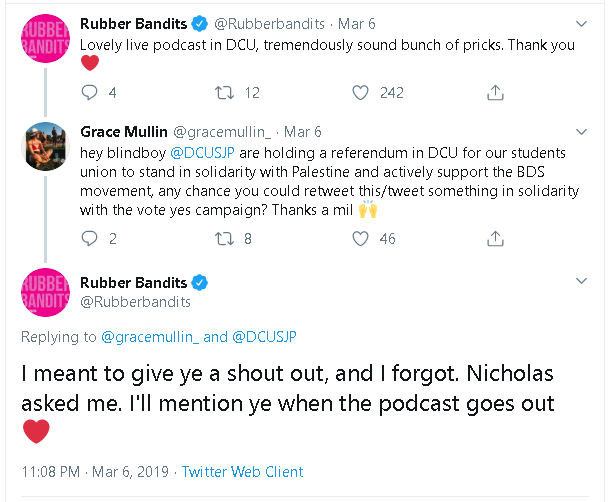Open more options on first Rubber Bandits tweet
This screenshot has height=502, width=610.
tap(583, 22)
